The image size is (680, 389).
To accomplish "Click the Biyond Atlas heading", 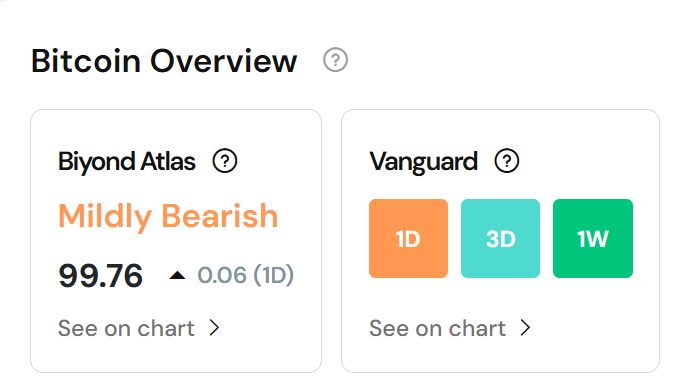I will pyautogui.click(x=127, y=162).
